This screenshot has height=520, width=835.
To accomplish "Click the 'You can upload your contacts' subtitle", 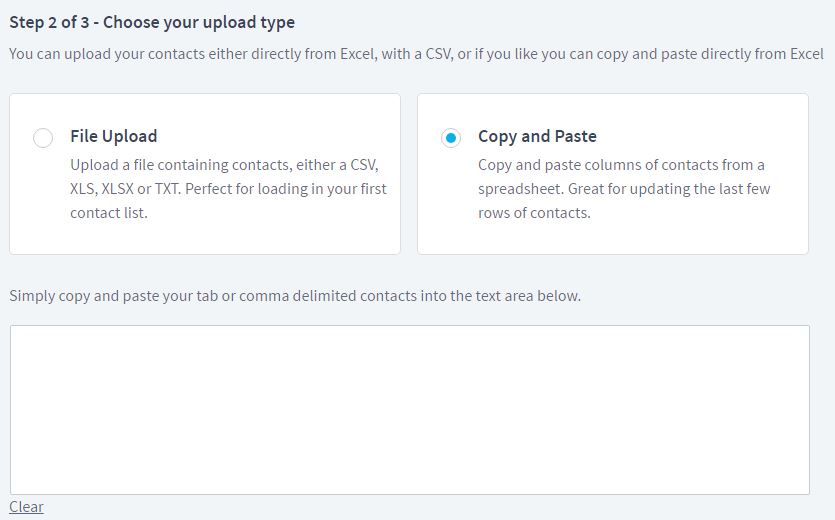I will [416, 54].
